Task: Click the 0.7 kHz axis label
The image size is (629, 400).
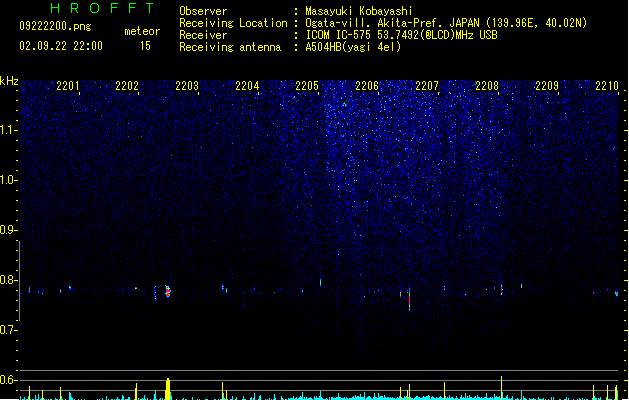Action: (8, 330)
